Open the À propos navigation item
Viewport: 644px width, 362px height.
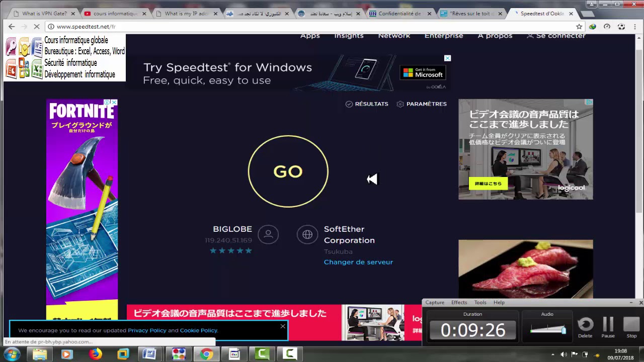tap(495, 36)
